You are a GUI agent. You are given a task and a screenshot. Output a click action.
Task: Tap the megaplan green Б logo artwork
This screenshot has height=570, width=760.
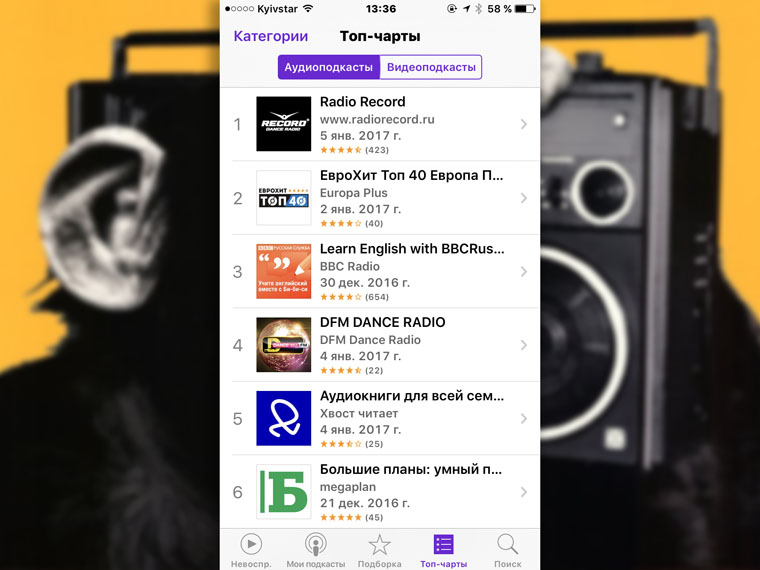click(x=284, y=492)
